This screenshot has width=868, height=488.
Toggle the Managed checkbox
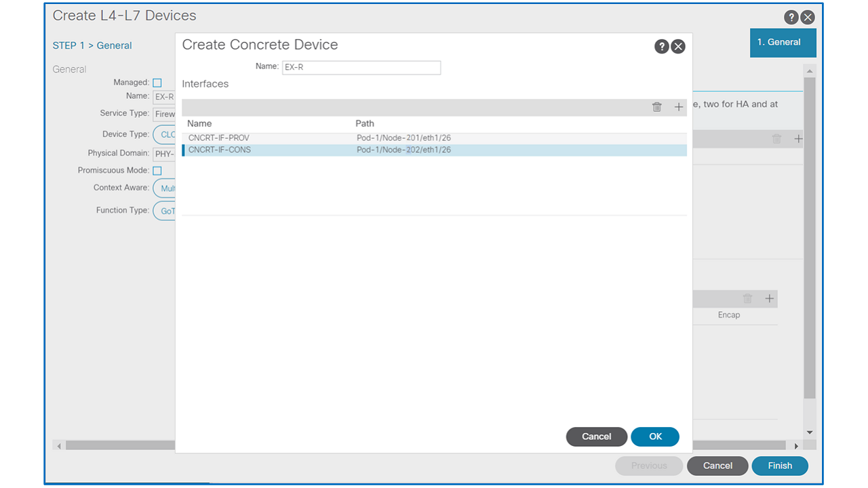157,83
